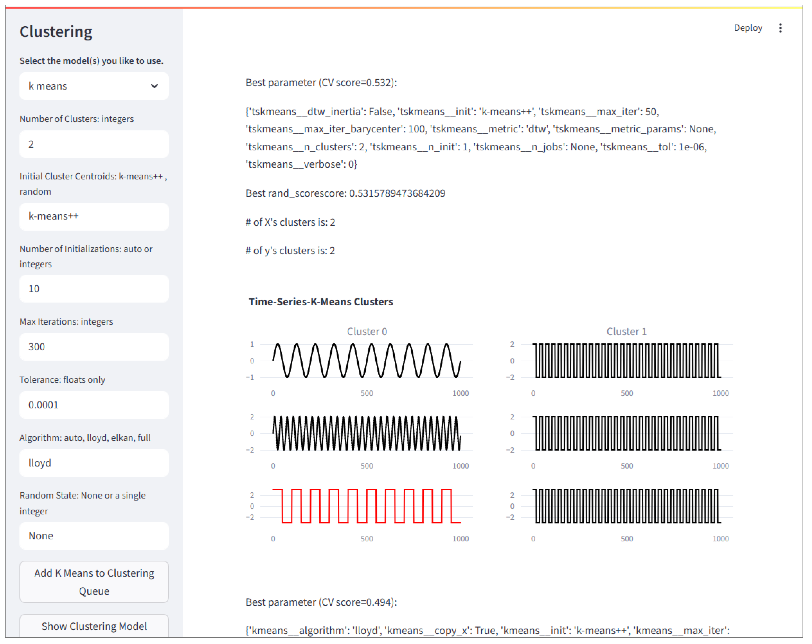Open the three-dot main menu
812x644 pixels.
tap(780, 28)
